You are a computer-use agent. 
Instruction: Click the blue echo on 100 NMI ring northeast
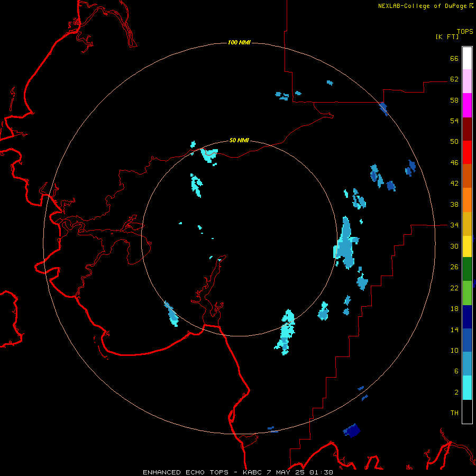click(383, 108)
